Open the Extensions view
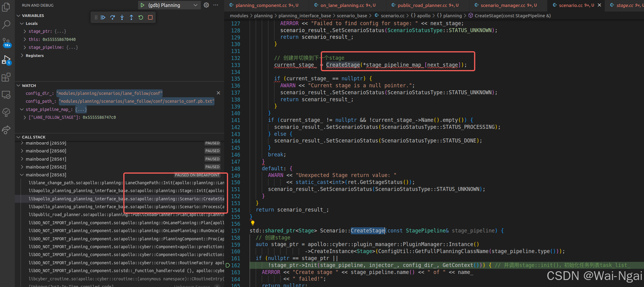Screen dimensions: 644x287 point(6,77)
